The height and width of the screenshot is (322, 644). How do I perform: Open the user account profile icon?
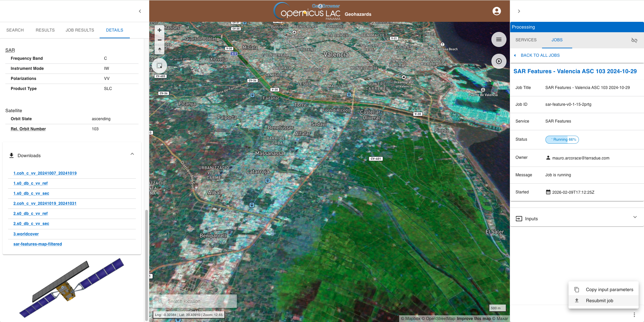(x=496, y=11)
